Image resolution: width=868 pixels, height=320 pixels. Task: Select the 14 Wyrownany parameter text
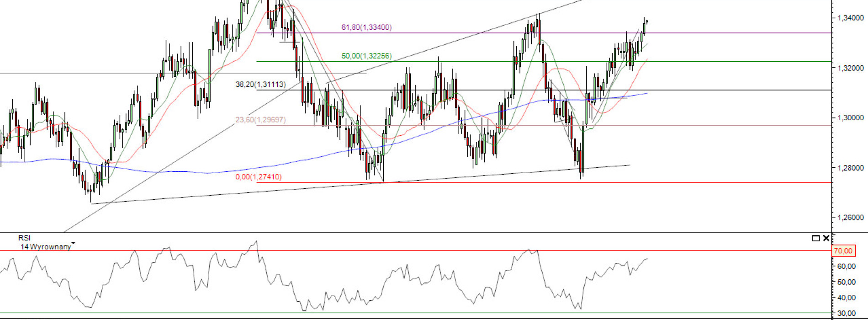(45, 247)
